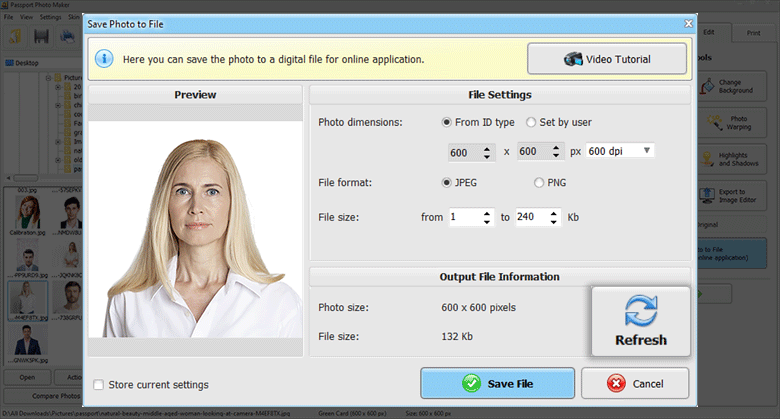Select the Set by user radio button
This screenshot has height=419, width=780.
[x=531, y=122]
